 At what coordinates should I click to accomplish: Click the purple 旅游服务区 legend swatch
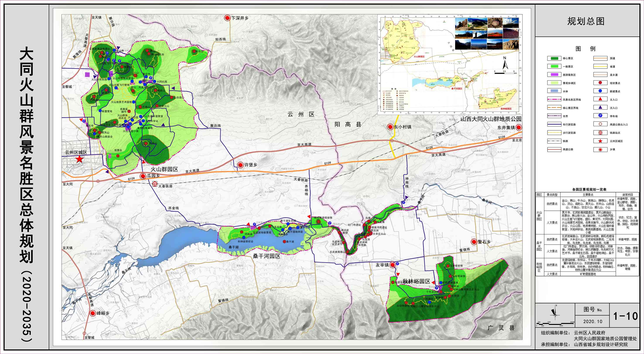(554, 75)
